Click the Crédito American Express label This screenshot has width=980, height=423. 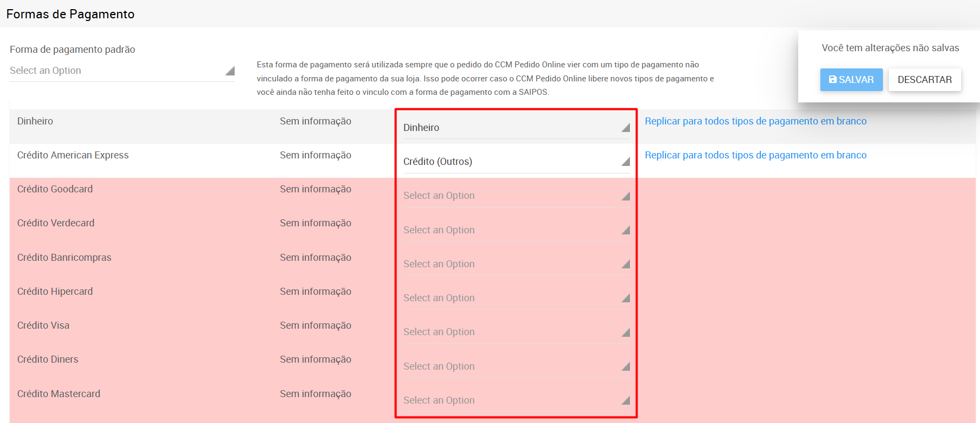pyautogui.click(x=73, y=155)
